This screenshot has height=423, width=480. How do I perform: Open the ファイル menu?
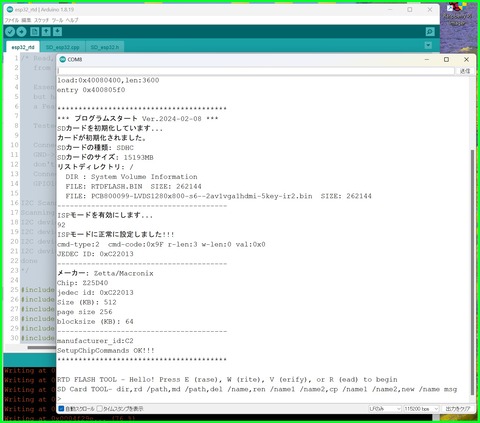(x=11, y=20)
